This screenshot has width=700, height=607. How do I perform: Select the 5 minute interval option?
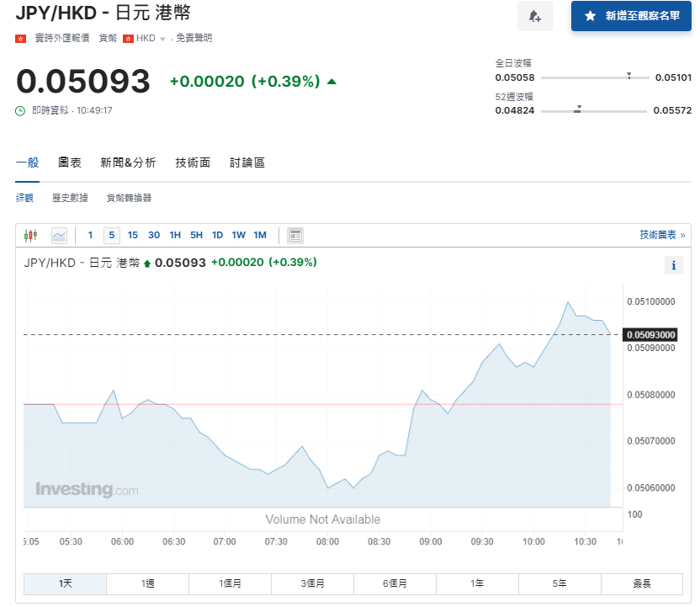pos(111,235)
